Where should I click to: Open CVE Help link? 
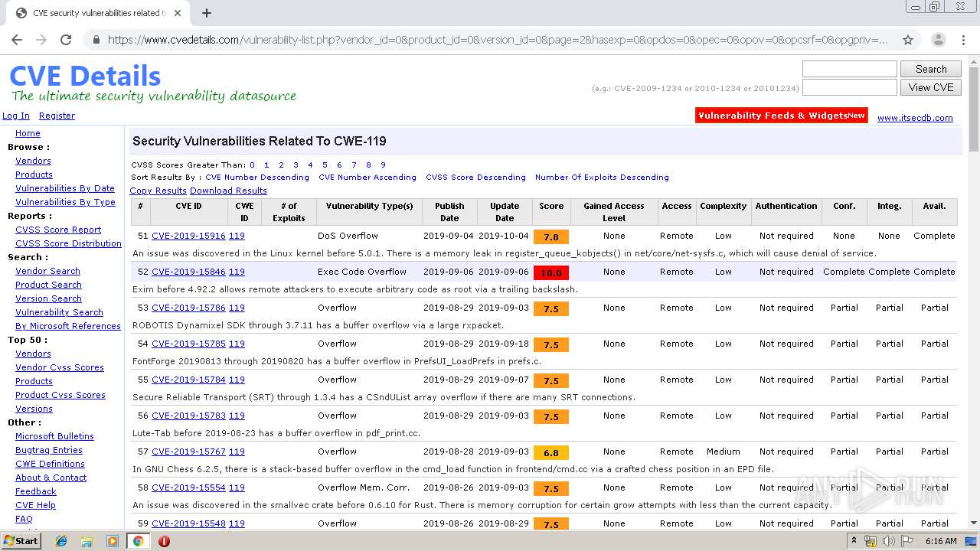(35, 505)
